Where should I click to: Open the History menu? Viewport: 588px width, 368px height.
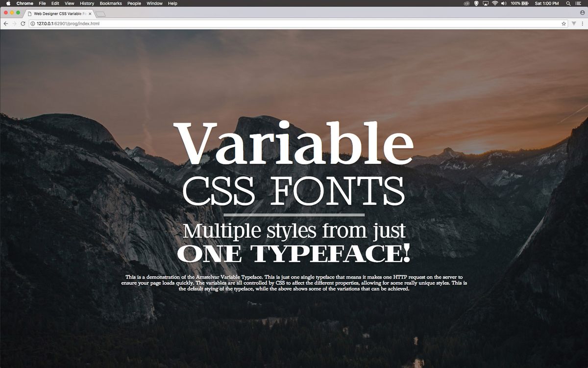(x=87, y=3)
